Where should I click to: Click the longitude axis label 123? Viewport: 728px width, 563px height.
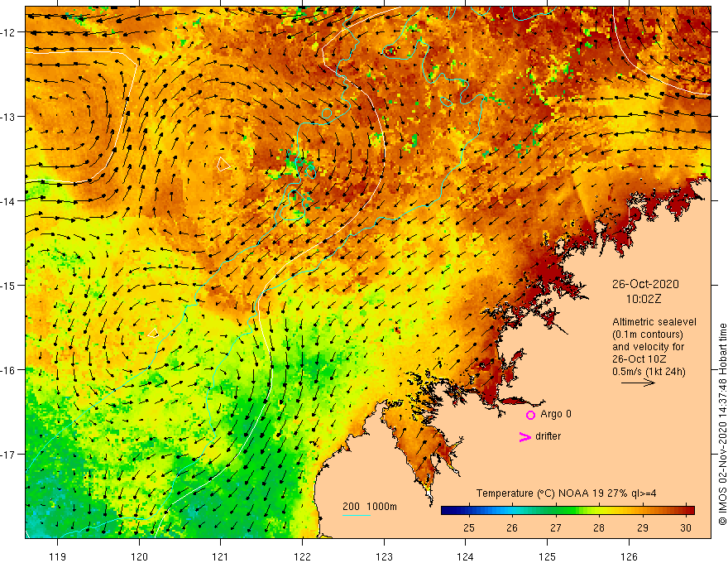384,556
